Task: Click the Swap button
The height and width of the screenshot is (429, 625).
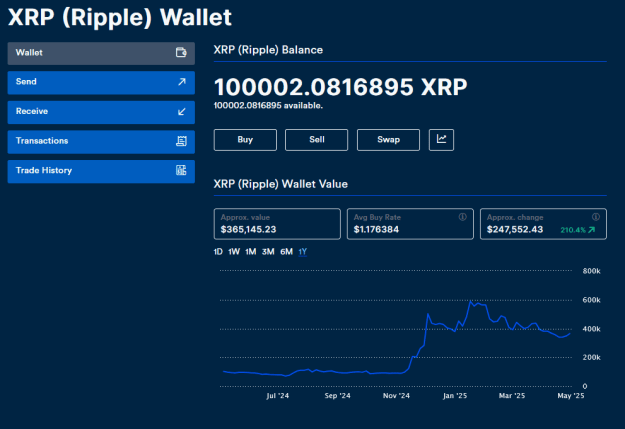Action: [x=388, y=140]
